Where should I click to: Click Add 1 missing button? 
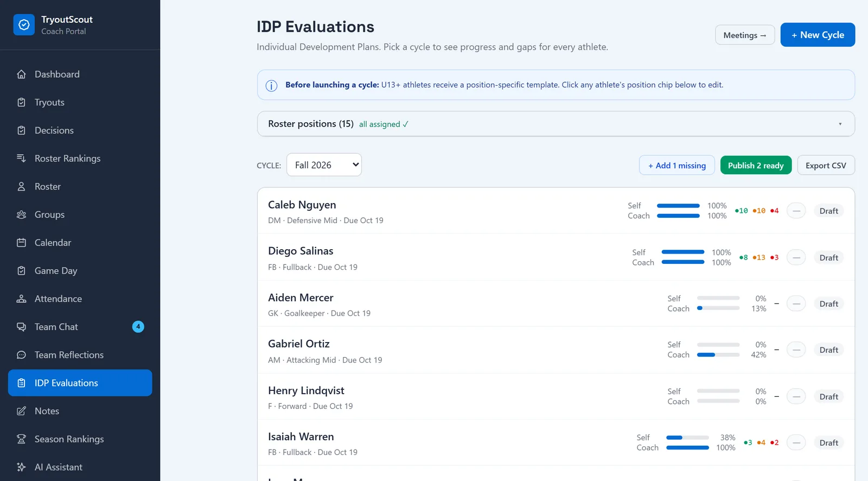[677, 166]
